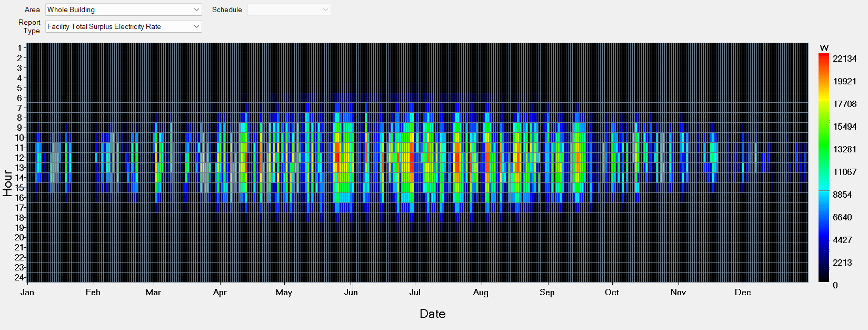Click the black bottom of the color scale
The height and width of the screenshot is (330, 868).
point(824,279)
